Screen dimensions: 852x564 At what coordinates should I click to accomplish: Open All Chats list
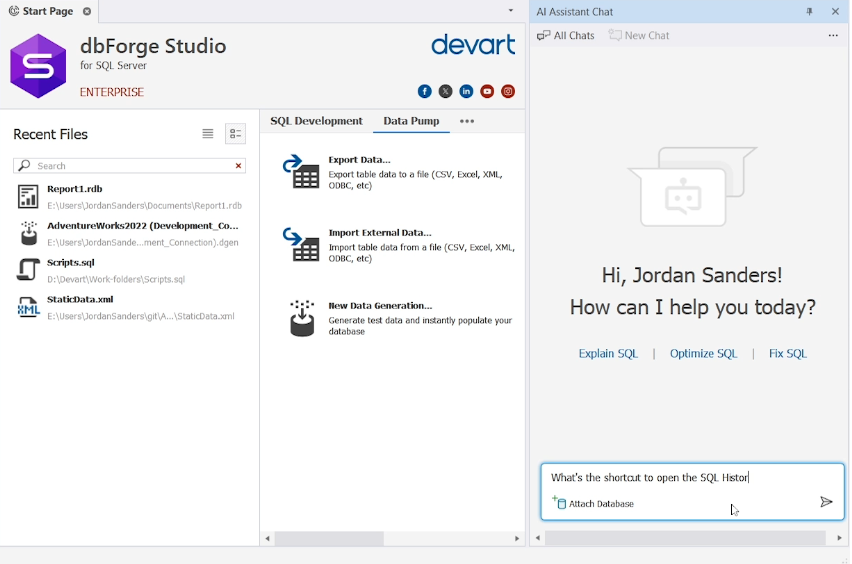click(x=566, y=35)
